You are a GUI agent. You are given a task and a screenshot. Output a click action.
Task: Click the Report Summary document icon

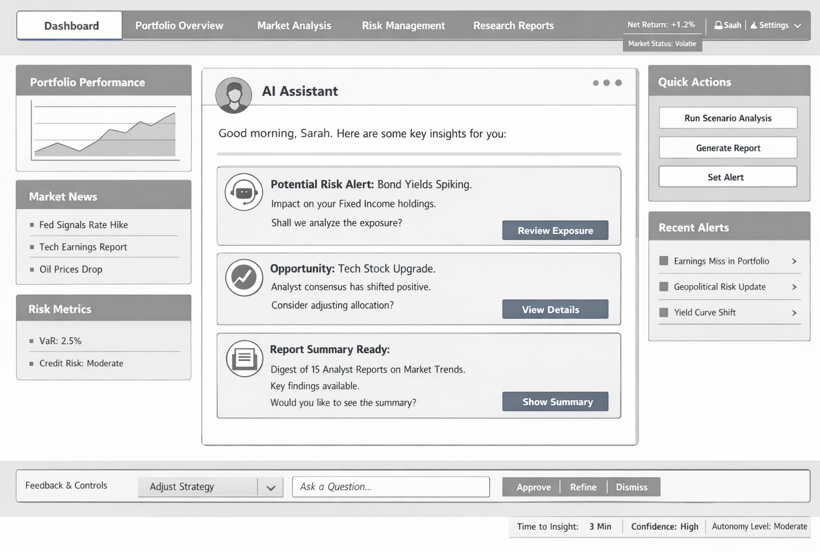(243, 358)
